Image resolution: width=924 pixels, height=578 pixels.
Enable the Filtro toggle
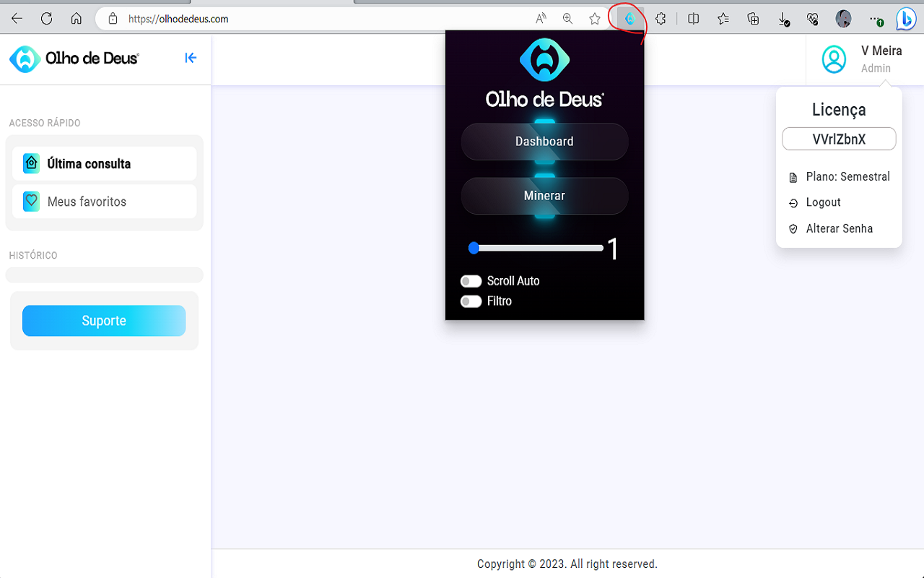pyautogui.click(x=471, y=301)
